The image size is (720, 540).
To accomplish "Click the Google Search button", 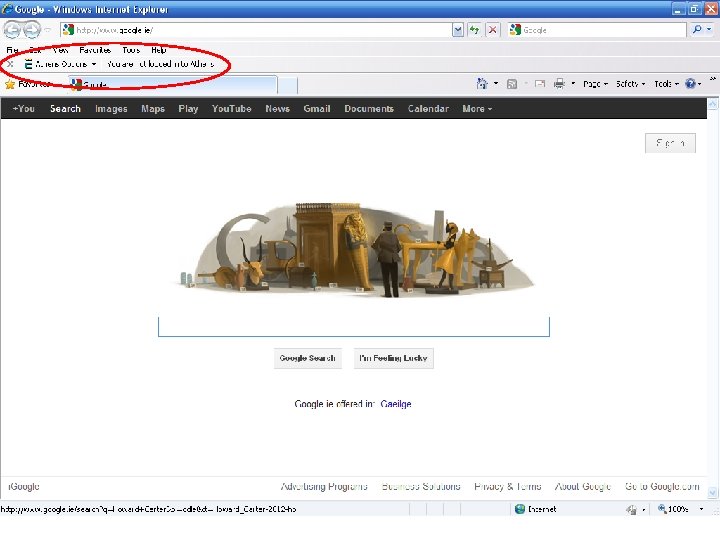I will coord(308,358).
